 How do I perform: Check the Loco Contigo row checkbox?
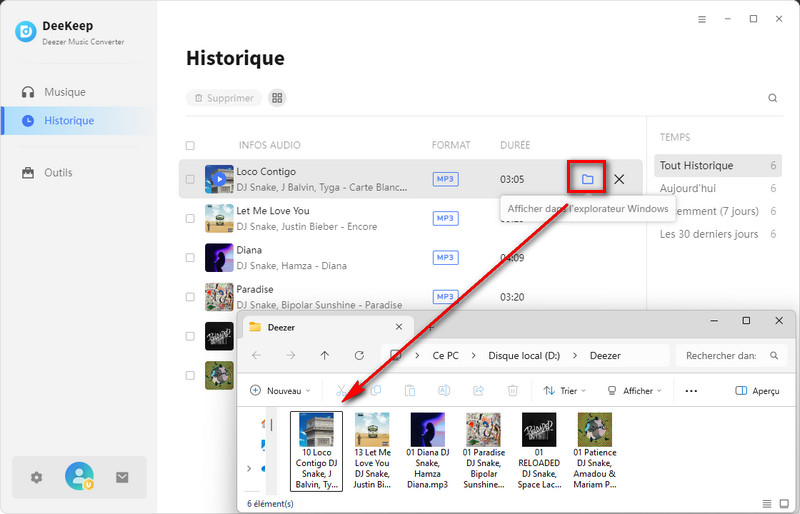coord(190,179)
